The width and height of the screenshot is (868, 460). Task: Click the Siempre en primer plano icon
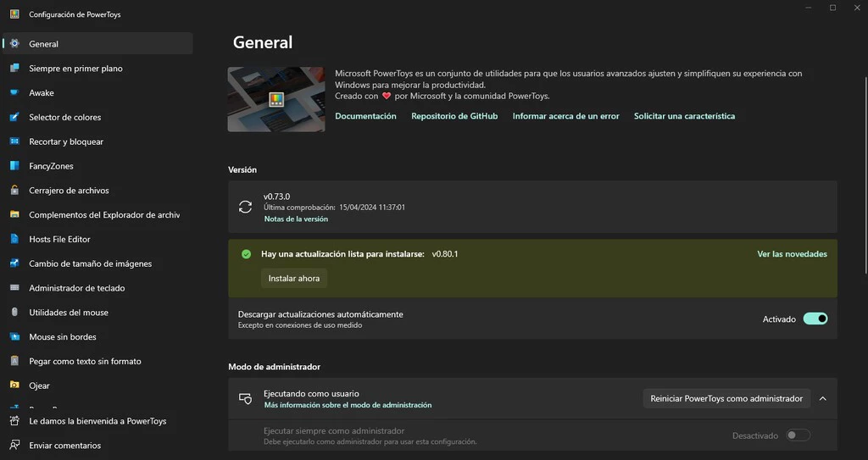[x=15, y=68]
